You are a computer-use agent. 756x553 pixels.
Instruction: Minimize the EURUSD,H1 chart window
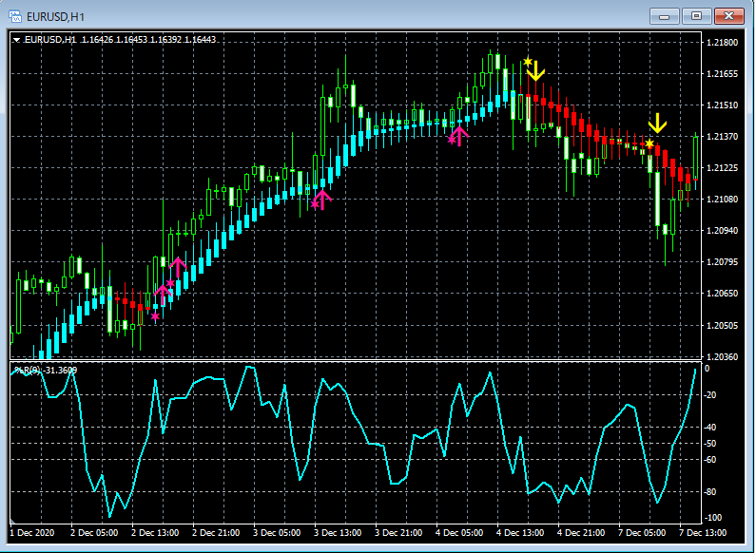[x=664, y=16]
